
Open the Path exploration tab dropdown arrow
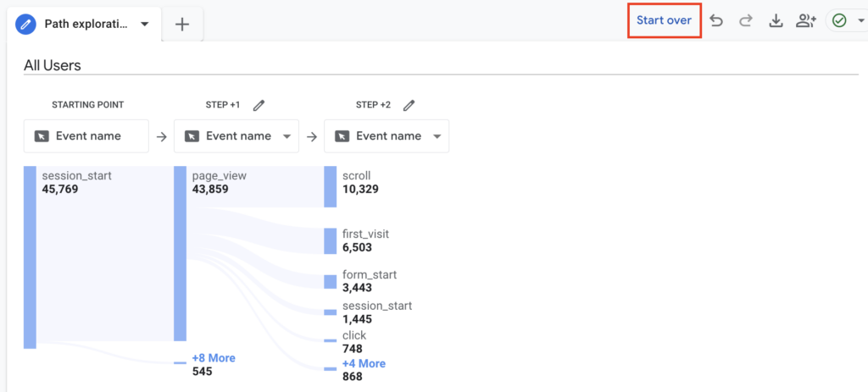145,24
